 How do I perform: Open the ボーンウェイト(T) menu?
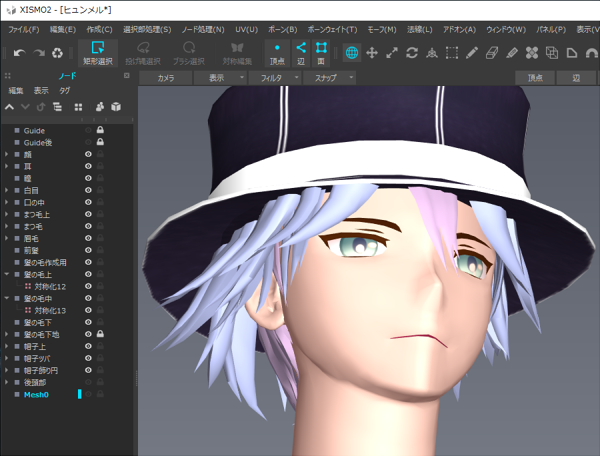pyautogui.click(x=332, y=29)
